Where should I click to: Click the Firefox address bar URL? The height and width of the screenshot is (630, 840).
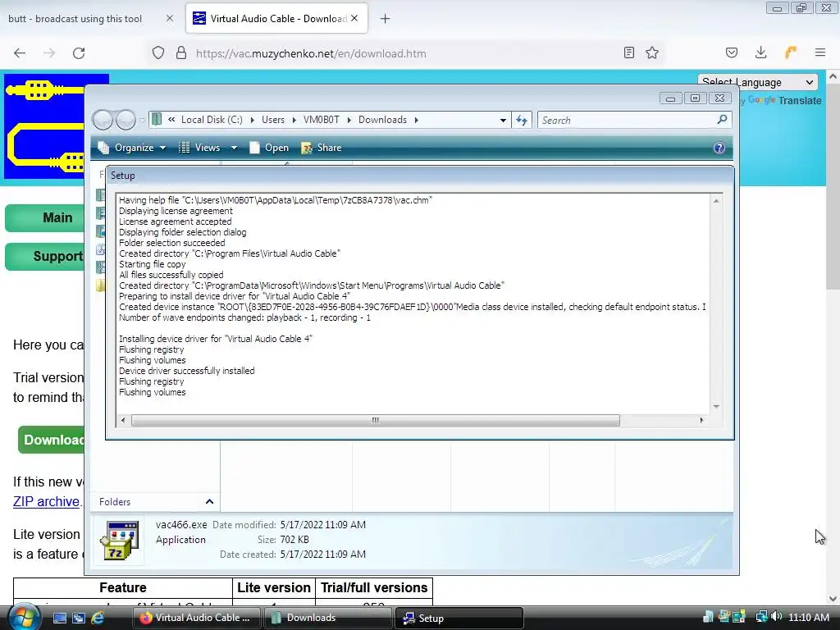(311, 53)
